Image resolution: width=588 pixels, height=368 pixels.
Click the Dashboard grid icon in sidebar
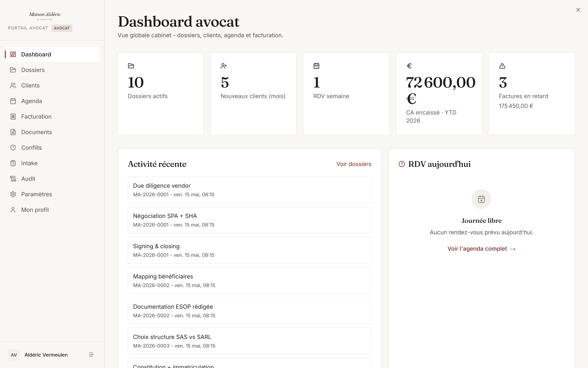pos(13,54)
